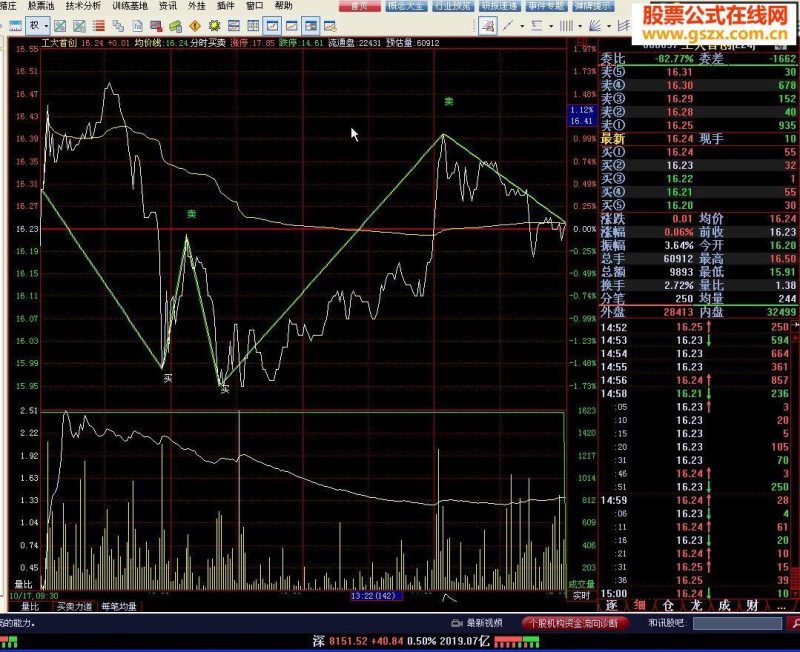Screen dimensions: 800x652
Task: Toggle the highlighted single-chart window view button
Action: pyautogui.click(x=272, y=26)
